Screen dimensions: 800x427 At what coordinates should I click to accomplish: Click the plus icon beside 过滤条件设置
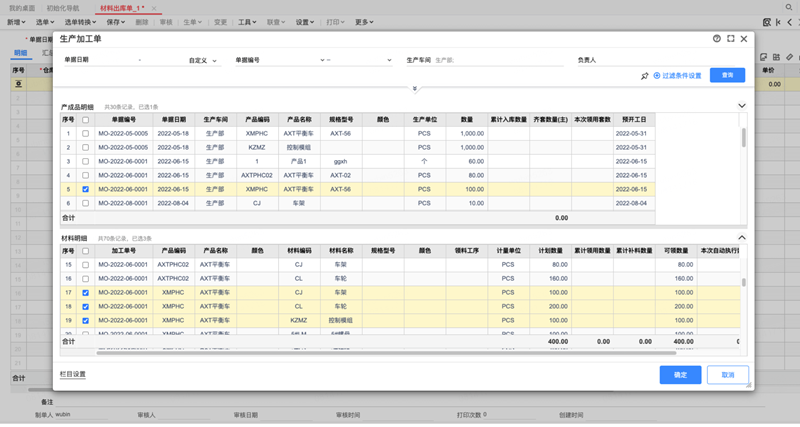click(657, 76)
